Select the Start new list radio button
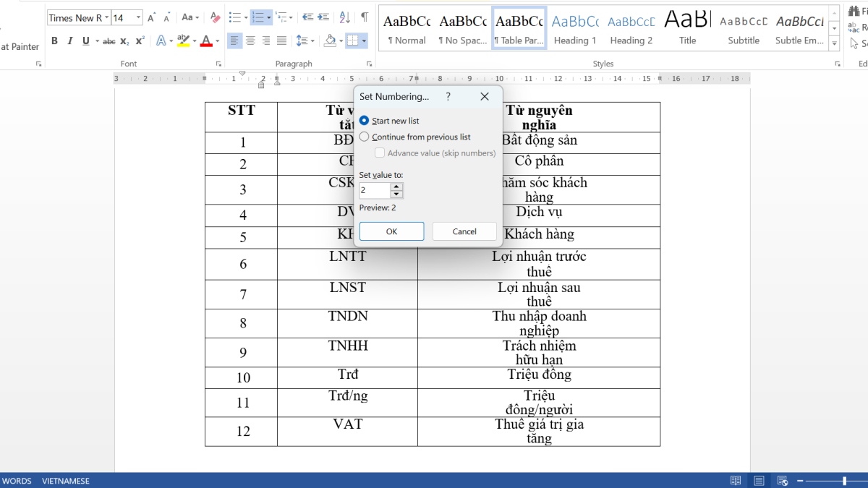 coord(364,121)
